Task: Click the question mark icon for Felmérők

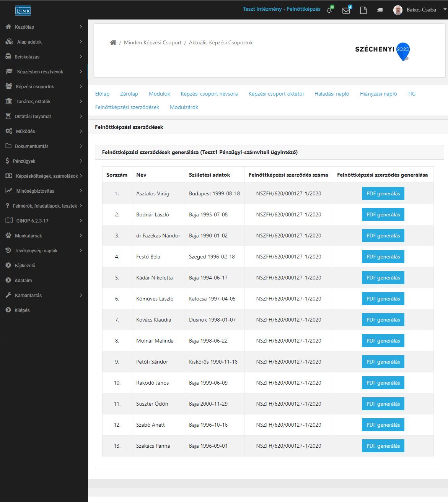Action: pyautogui.click(x=8, y=206)
